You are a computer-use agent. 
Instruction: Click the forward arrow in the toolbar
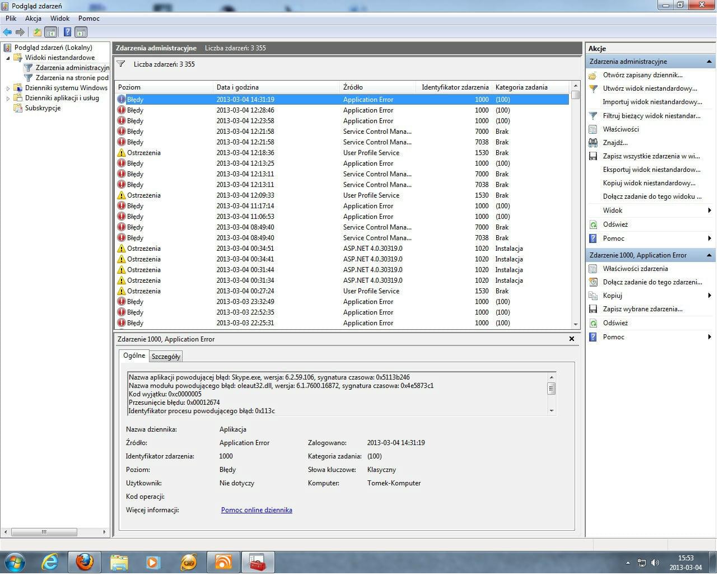20,32
